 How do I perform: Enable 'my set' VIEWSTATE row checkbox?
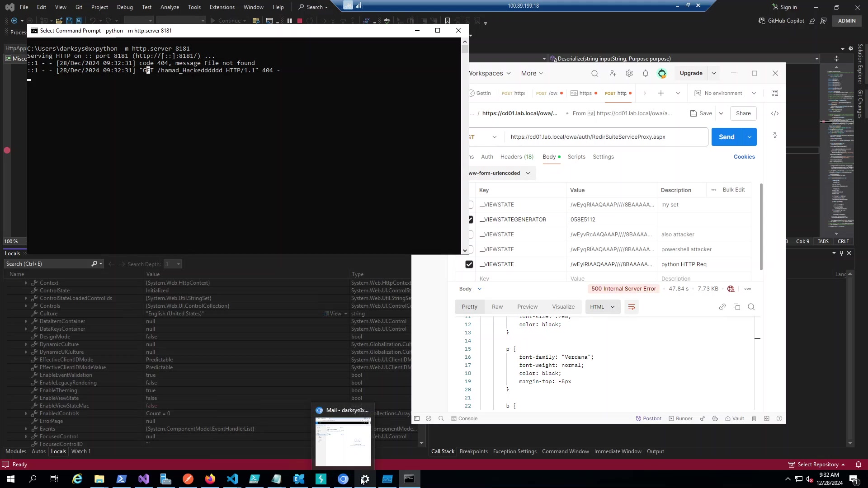(x=470, y=205)
